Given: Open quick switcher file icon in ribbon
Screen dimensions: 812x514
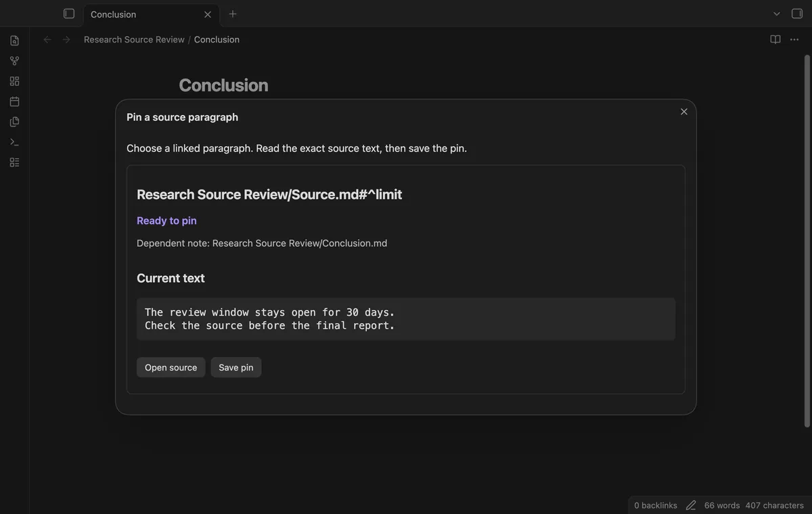Looking at the screenshot, I should click(14, 41).
